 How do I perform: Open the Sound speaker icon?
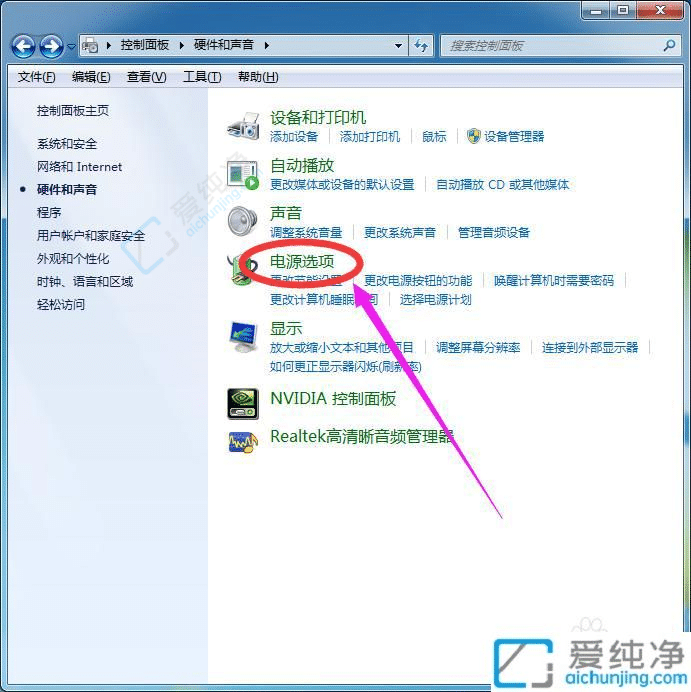243,221
